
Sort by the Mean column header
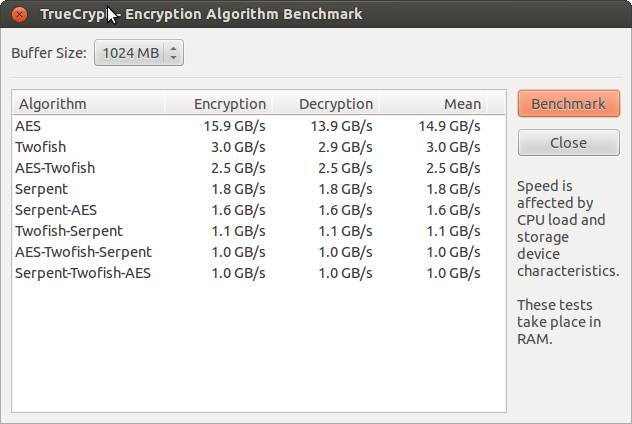coord(433,104)
